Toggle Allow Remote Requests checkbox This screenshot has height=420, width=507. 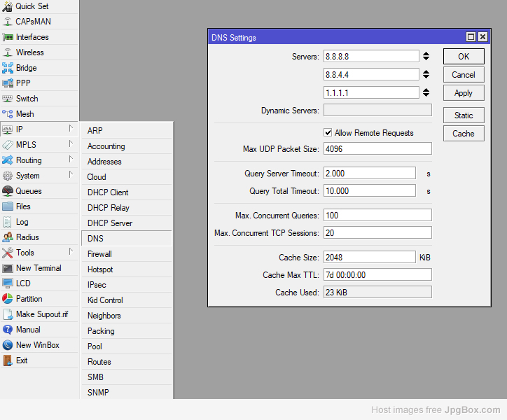click(328, 133)
